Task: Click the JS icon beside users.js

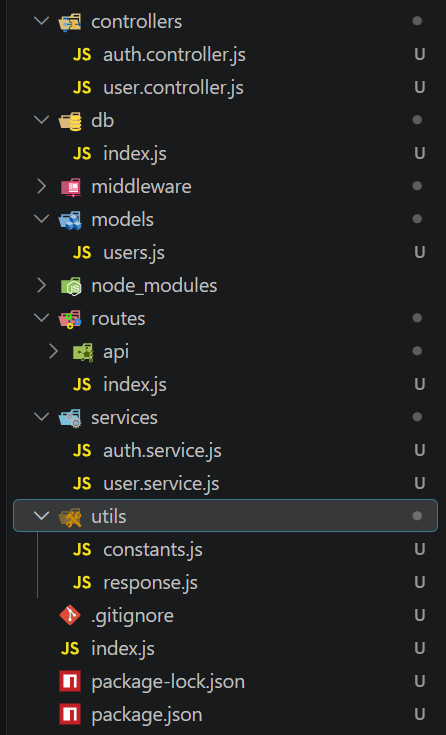Action: tap(82, 253)
